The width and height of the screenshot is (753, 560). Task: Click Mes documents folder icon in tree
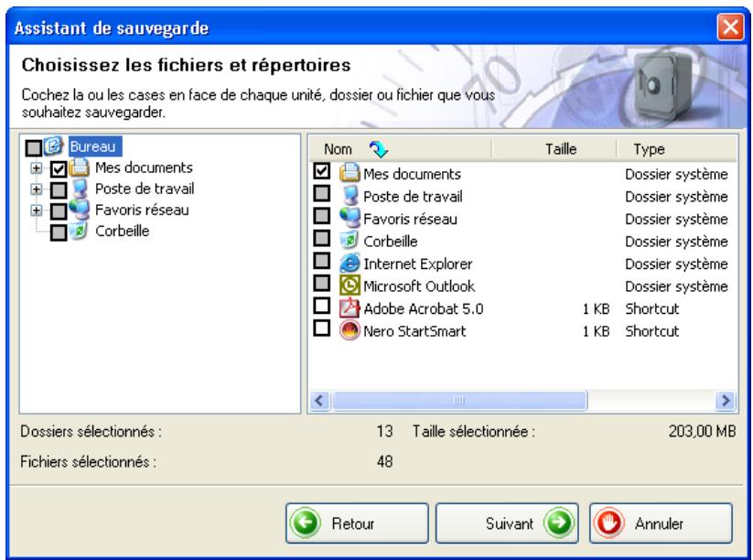point(80,167)
